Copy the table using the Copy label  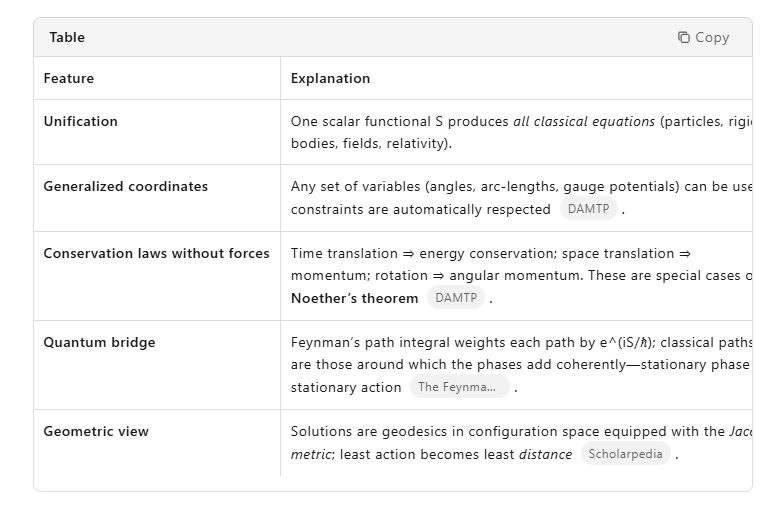click(x=712, y=37)
